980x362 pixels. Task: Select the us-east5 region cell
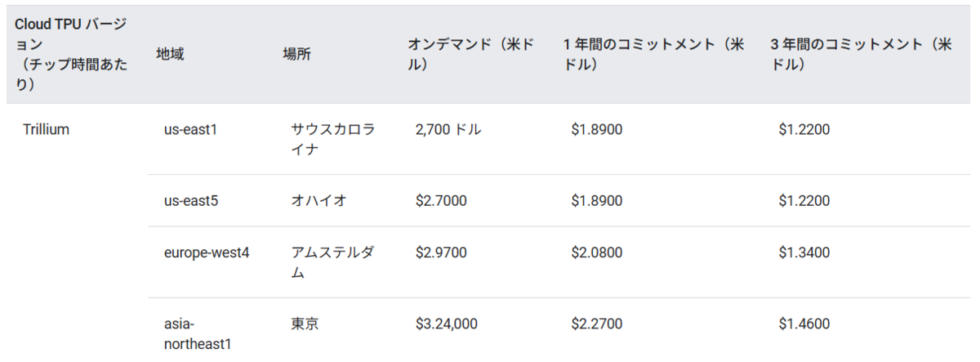[x=191, y=200]
